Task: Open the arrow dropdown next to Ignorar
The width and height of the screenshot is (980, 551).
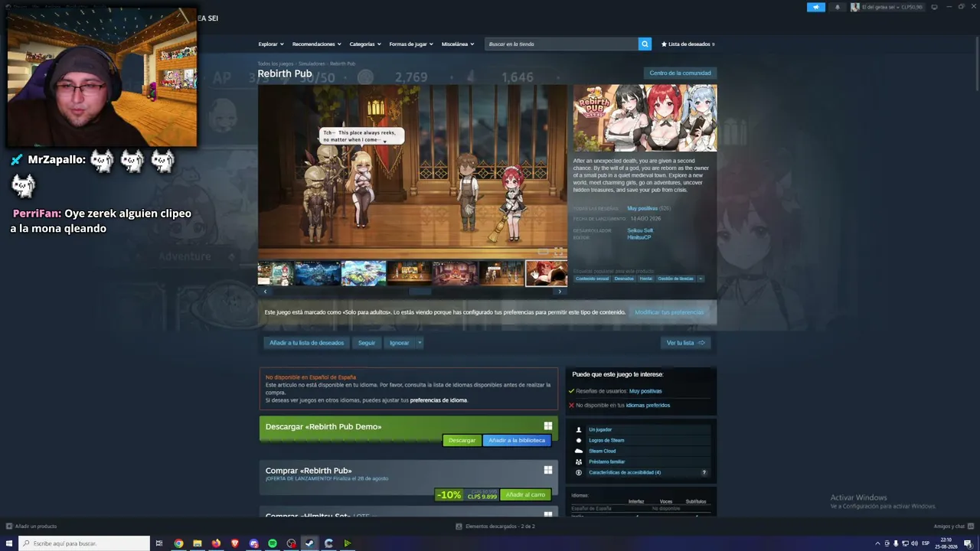Action: point(420,343)
